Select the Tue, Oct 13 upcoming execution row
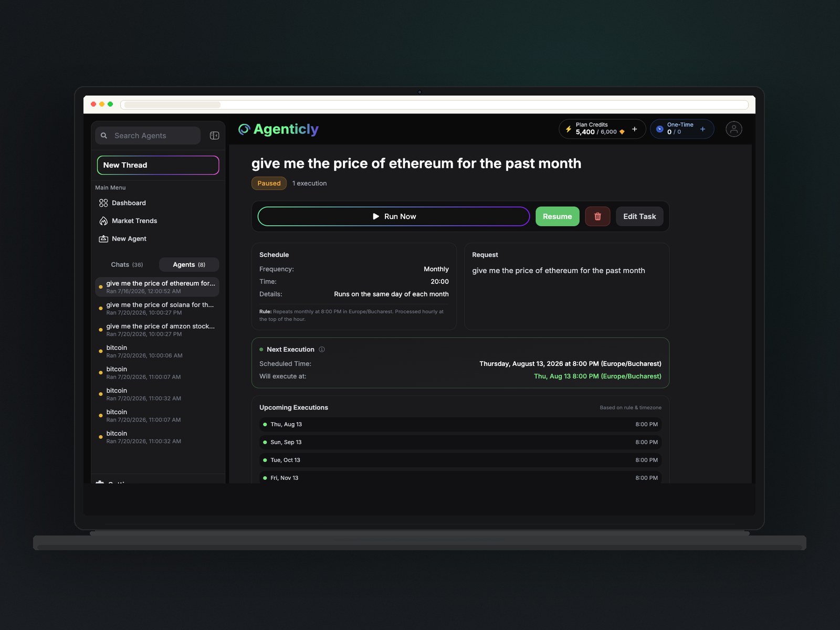The image size is (840, 630). coord(460,460)
